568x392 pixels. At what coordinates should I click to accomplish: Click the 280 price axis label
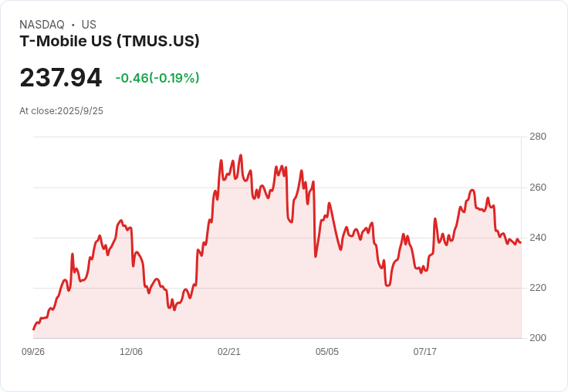(x=538, y=137)
